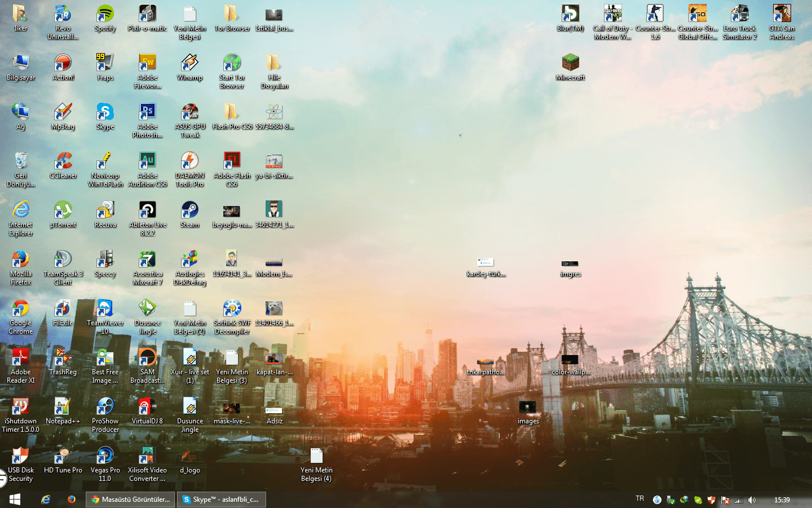
Task: Open the Blur(TM) game shortcut
Action: 570,19
